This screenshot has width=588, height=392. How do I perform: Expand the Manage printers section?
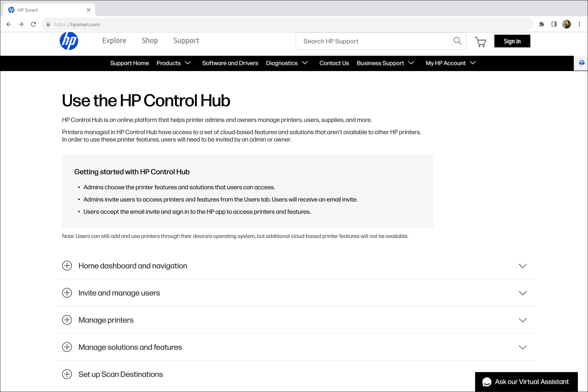click(67, 320)
